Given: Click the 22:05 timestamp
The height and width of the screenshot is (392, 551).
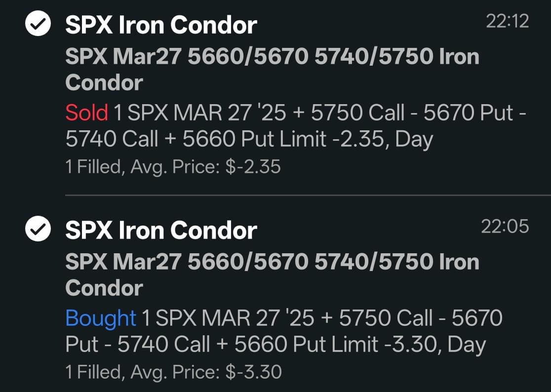Looking at the screenshot, I should coord(505,226).
